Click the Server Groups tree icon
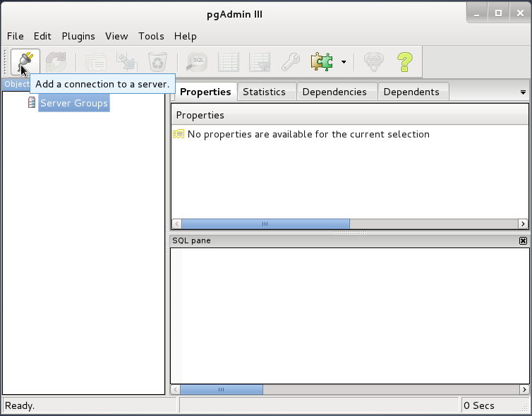 (x=32, y=102)
